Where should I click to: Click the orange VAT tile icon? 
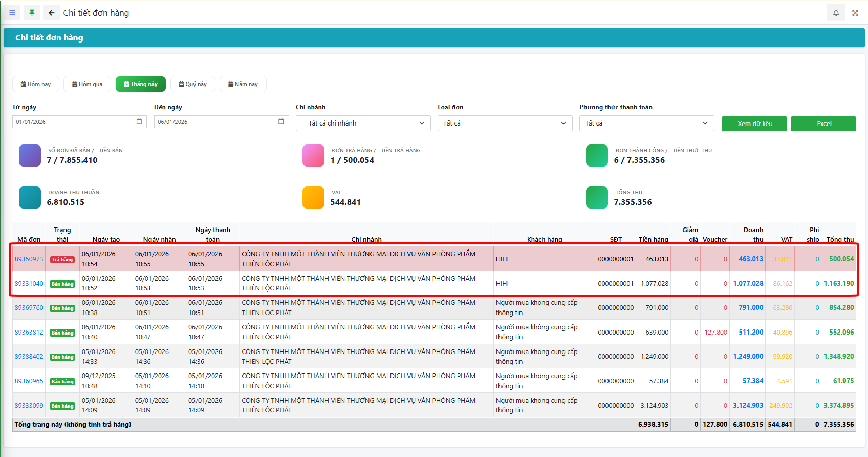[313, 198]
